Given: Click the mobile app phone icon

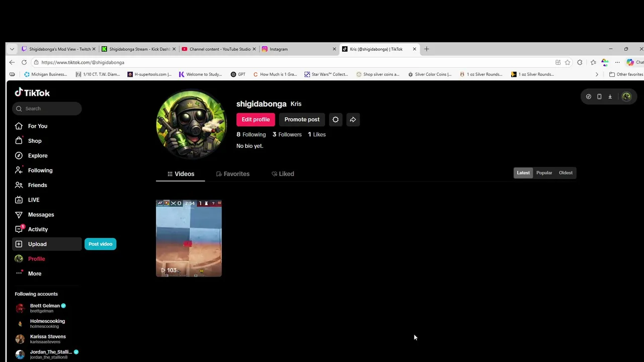Looking at the screenshot, I should tap(599, 97).
